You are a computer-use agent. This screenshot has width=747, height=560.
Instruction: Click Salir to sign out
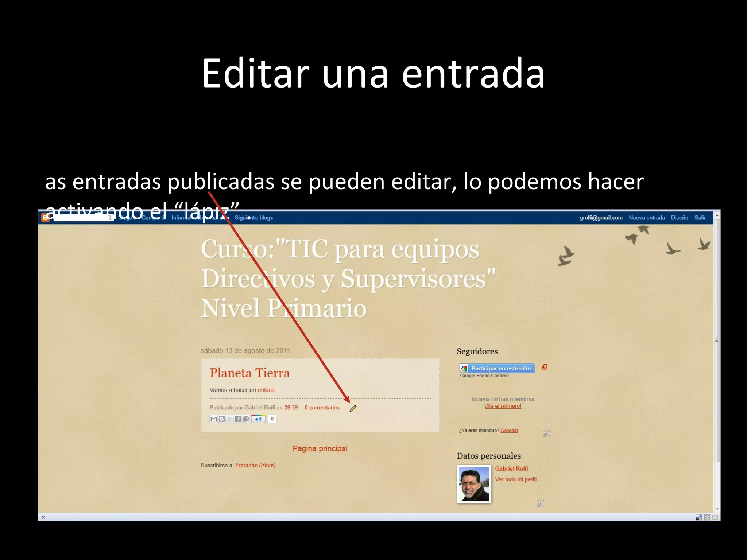700,218
